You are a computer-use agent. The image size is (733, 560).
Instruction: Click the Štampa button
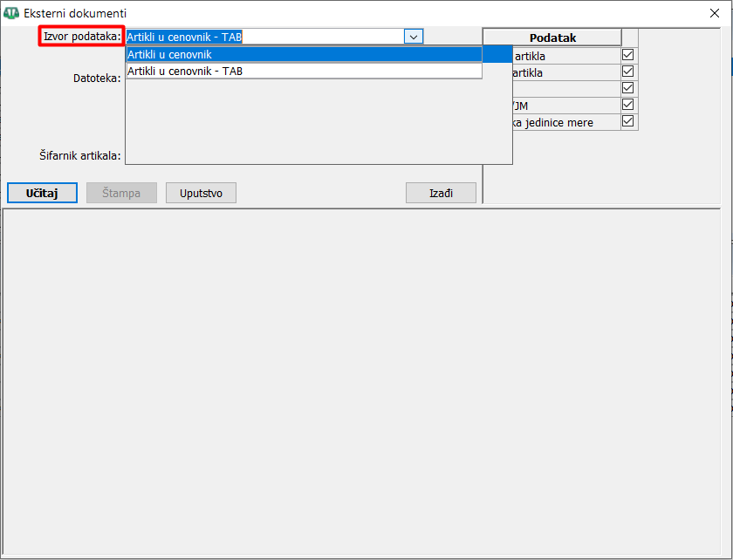pos(120,193)
